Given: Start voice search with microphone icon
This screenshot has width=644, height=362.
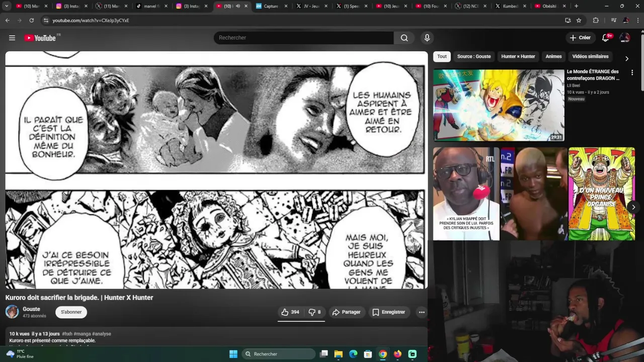Looking at the screenshot, I should click(x=427, y=38).
